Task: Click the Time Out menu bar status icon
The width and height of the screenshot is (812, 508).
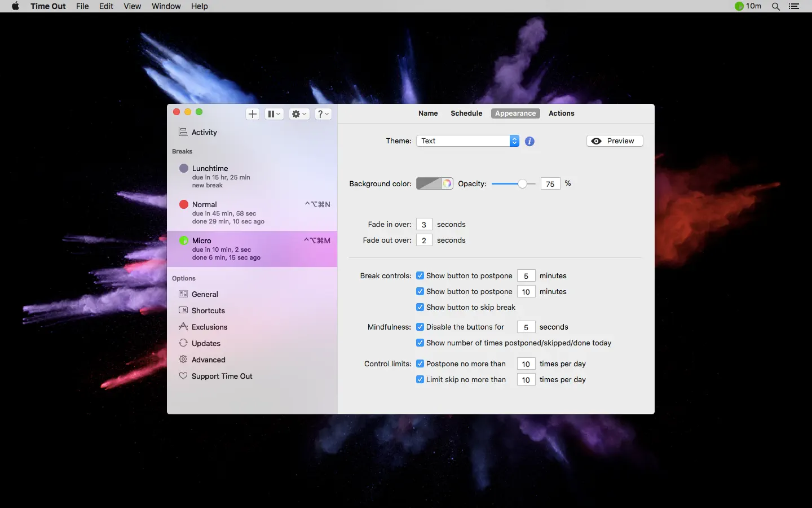Action: (739, 6)
